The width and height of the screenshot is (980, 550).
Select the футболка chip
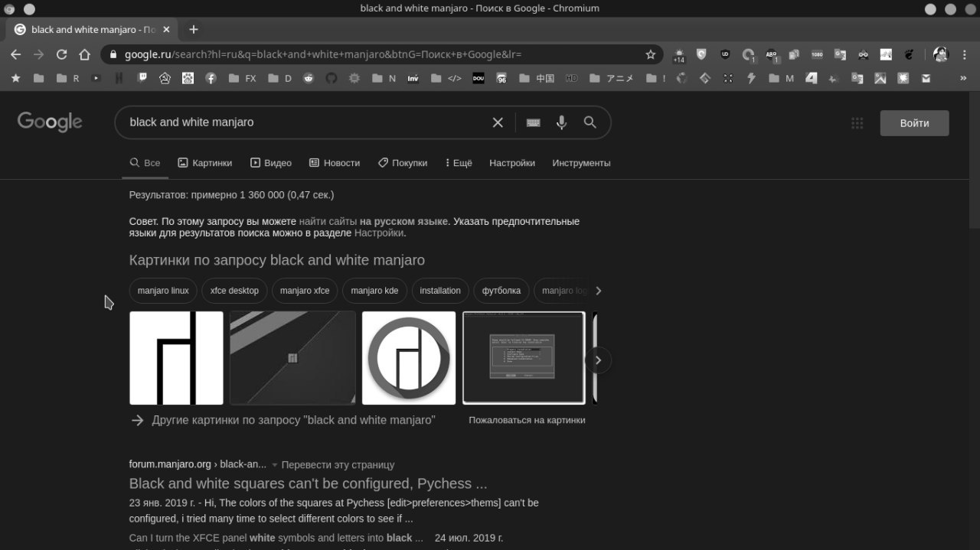tap(501, 291)
